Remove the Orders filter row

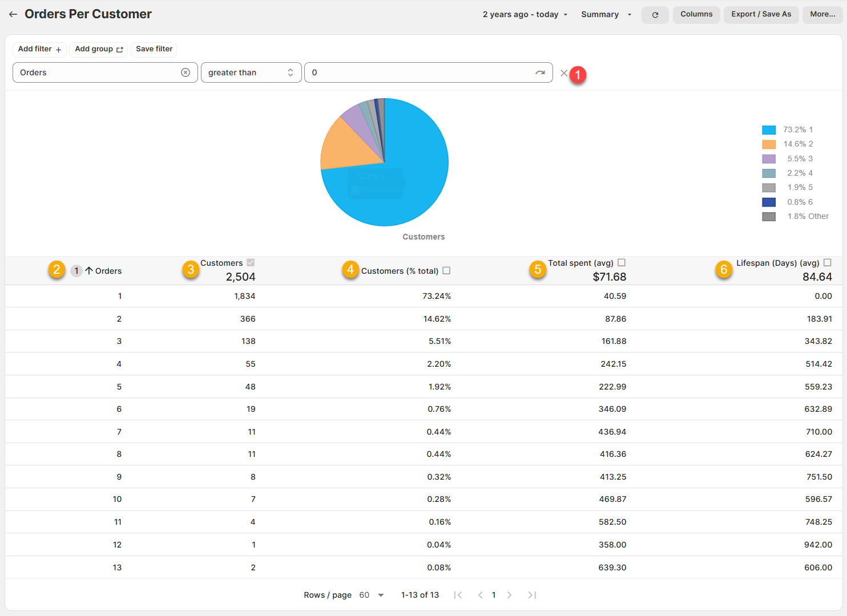(x=564, y=73)
